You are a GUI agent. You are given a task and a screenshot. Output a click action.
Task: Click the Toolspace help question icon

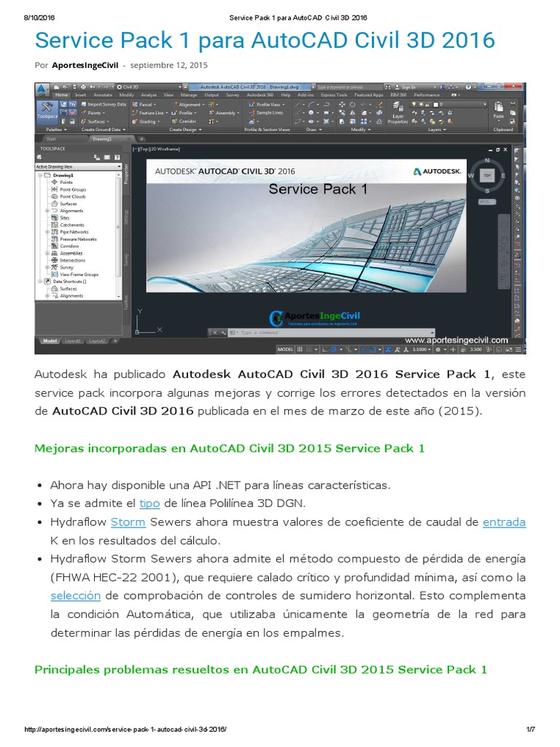117,158
